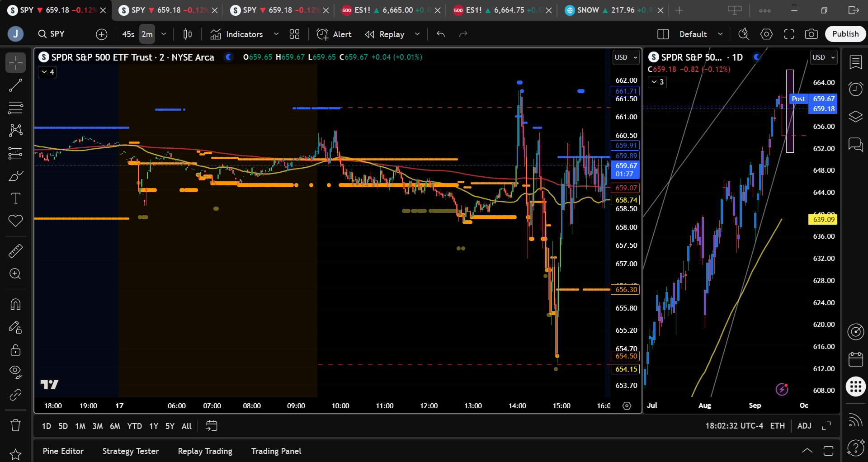Take a chart snapshot with camera icon
Screen dimensions: 868x462
811,34
